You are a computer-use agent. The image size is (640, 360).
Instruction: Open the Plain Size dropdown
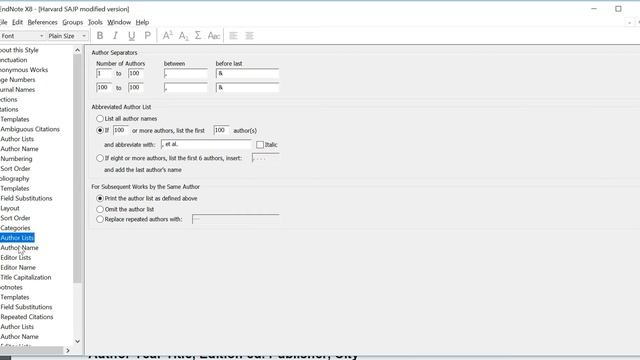[67, 36]
